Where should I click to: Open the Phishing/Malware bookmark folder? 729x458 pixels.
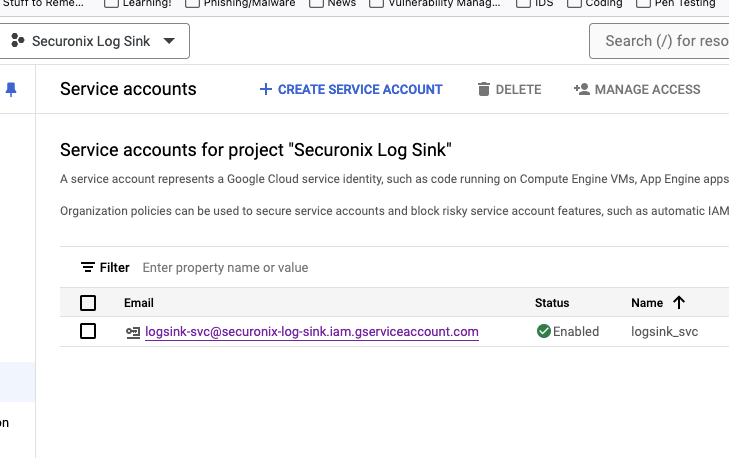(248, 3)
